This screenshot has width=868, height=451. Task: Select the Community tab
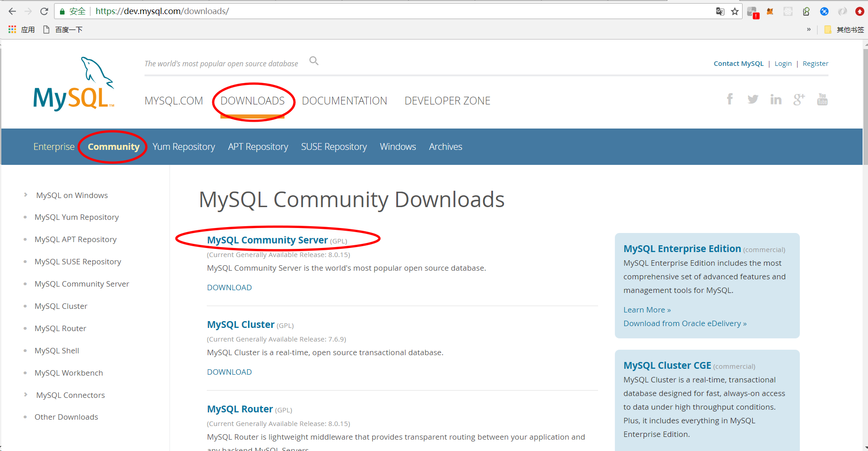114,147
